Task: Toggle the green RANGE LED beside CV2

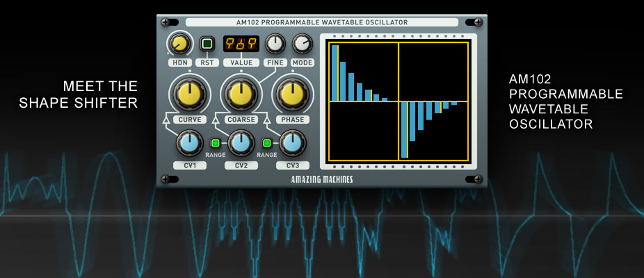Action: click(215, 143)
